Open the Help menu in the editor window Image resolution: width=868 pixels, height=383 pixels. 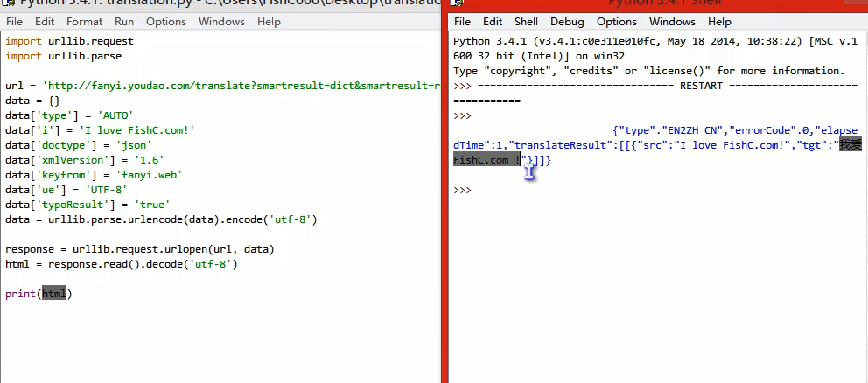click(269, 21)
